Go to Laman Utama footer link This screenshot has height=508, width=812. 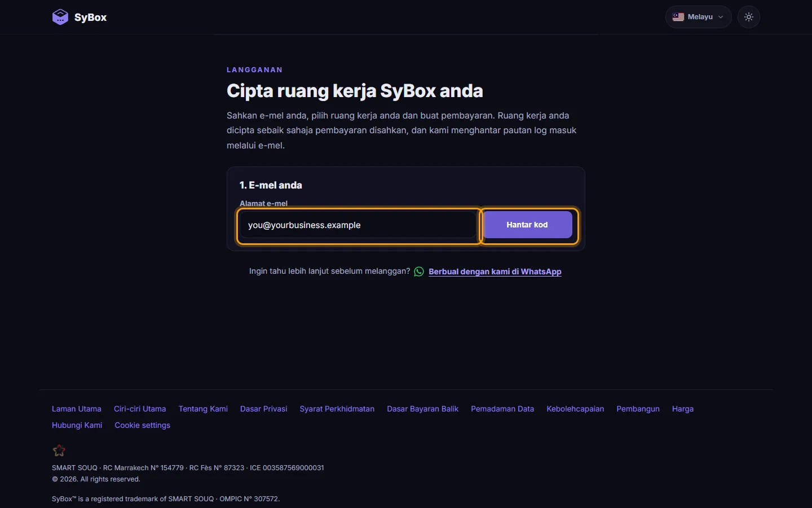tap(77, 409)
